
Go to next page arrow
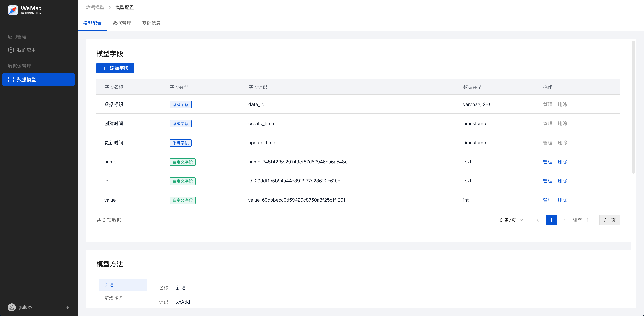click(565, 220)
